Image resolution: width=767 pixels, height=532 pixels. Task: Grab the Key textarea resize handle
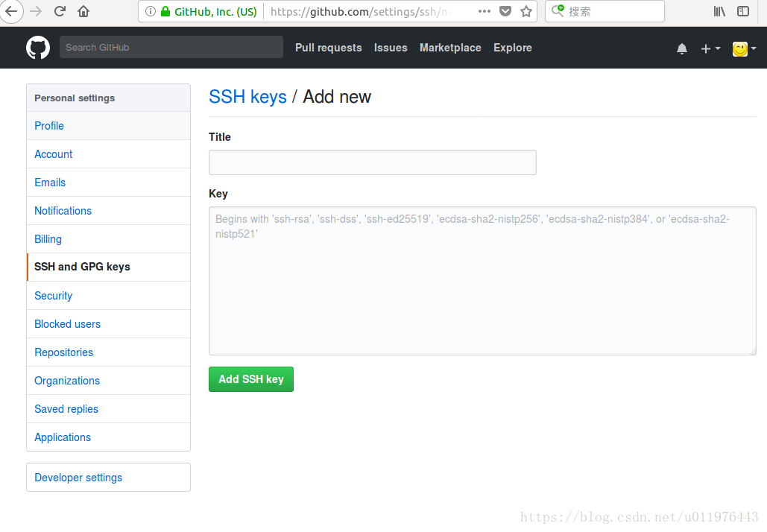click(x=752, y=351)
